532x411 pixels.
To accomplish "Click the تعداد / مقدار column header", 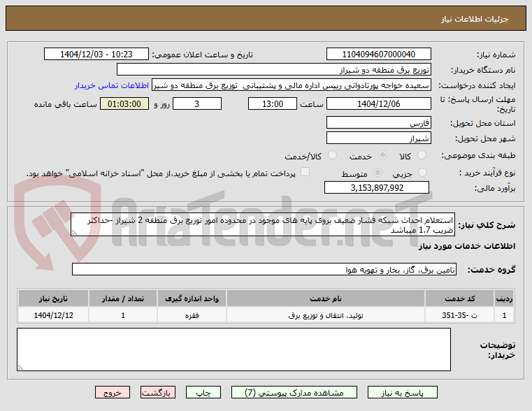I will pyautogui.click(x=123, y=298).
